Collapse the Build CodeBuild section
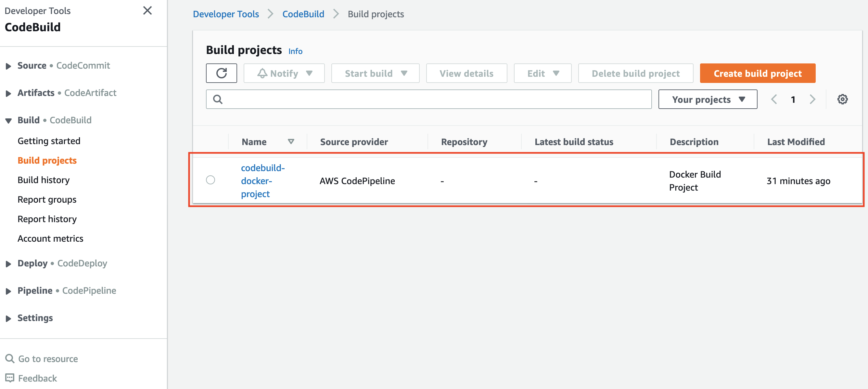 [x=8, y=120]
